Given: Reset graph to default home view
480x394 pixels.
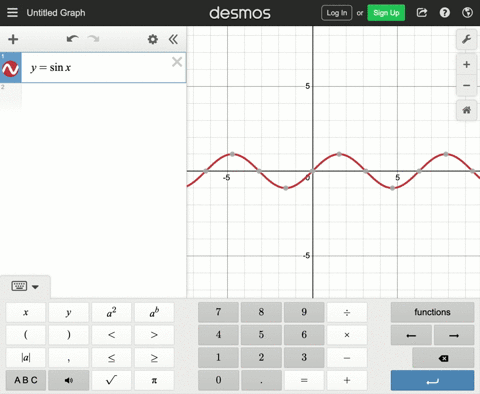Looking at the screenshot, I should 466,110.
